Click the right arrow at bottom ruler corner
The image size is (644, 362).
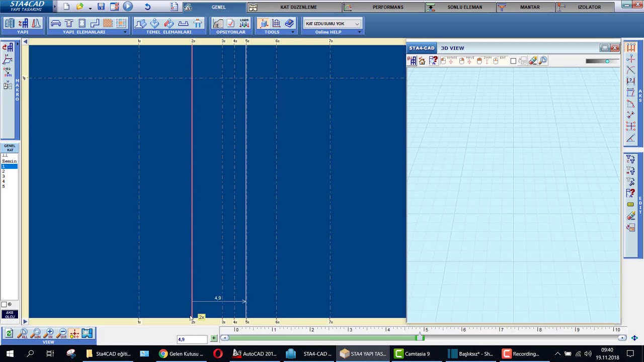point(25,322)
